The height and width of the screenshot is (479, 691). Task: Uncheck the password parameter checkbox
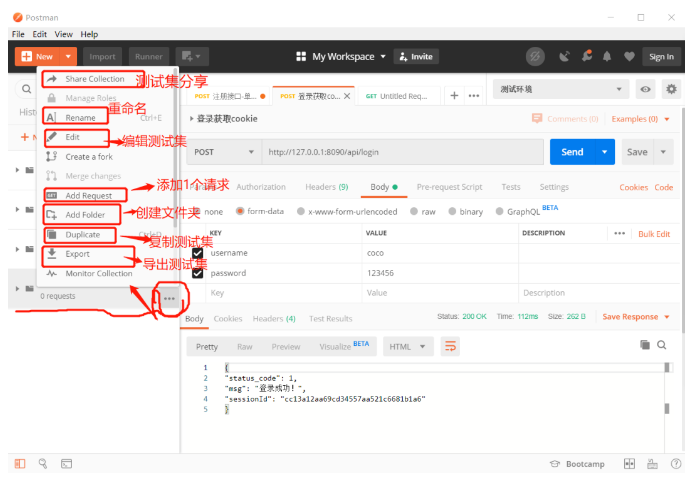pyautogui.click(x=197, y=273)
